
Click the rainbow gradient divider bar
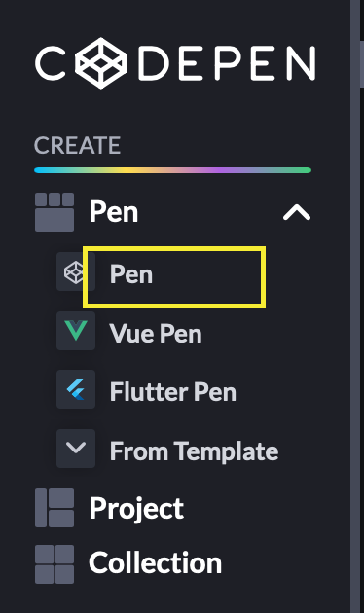click(173, 170)
